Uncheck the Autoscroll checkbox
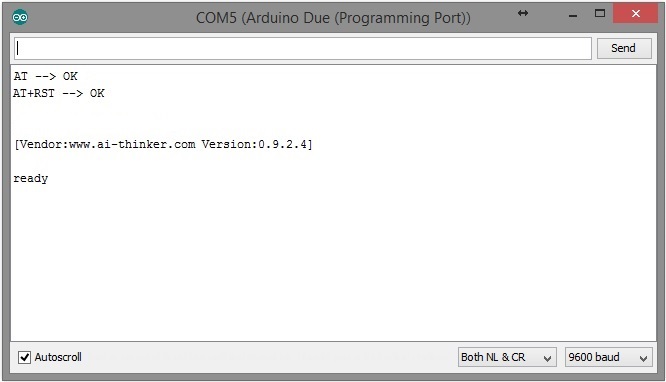Image resolution: width=666 pixels, height=382 pixels. (25, 357)
